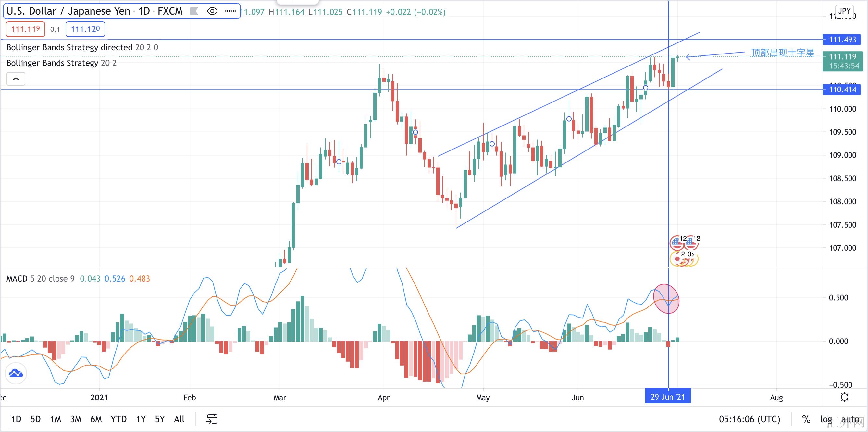Screen dimensions: 868x432
Task: Toggle auto scale mode
Action: 850,419
